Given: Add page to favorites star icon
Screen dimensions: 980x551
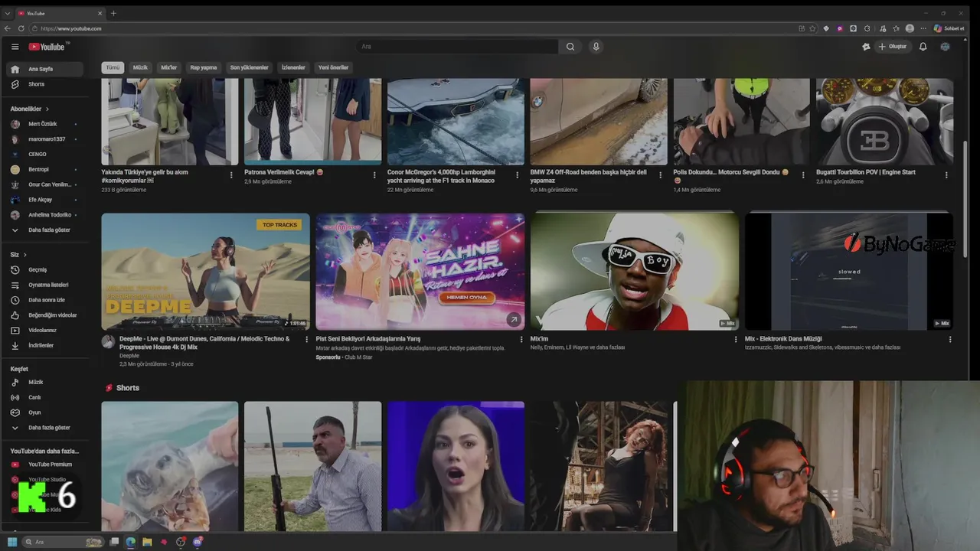Looking at the screenshot, I should click(x=812, y=28).
